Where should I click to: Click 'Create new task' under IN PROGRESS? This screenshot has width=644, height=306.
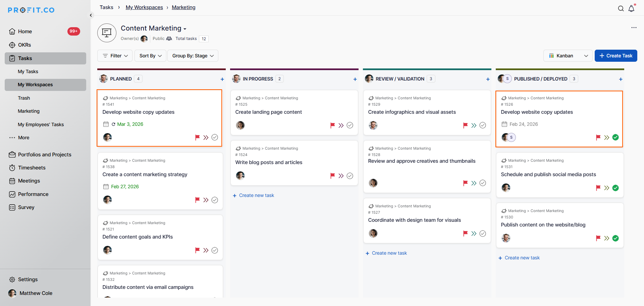coord(256,196)
